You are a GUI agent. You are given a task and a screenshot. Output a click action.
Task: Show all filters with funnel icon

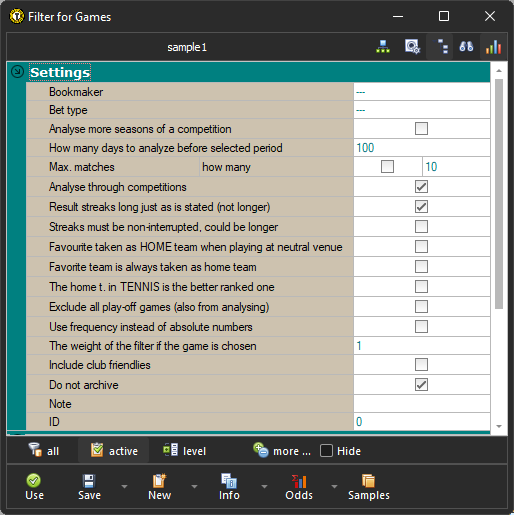coord(44,451)
